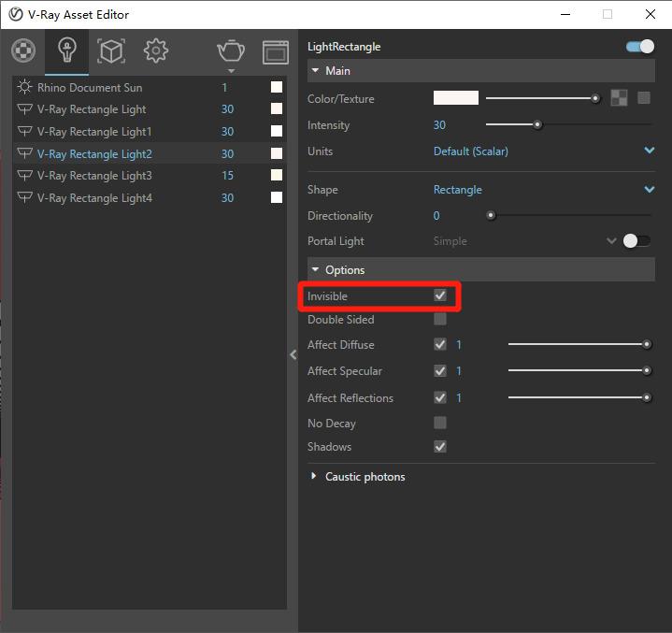The width and height of the screenshot is (672, 633).
Task: Click light icon of V-Ray Rectangle Light2
Action: pyautogui.click(x=24, y=153)
